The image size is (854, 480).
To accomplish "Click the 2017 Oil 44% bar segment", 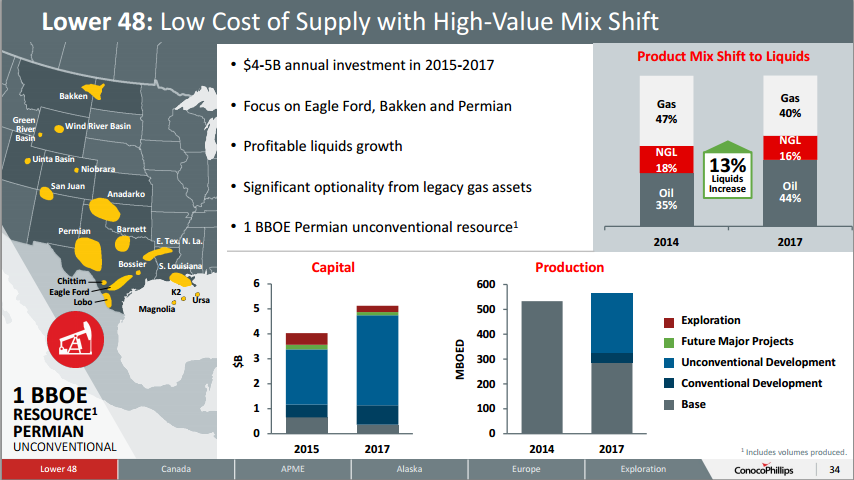I will [790, 193].
